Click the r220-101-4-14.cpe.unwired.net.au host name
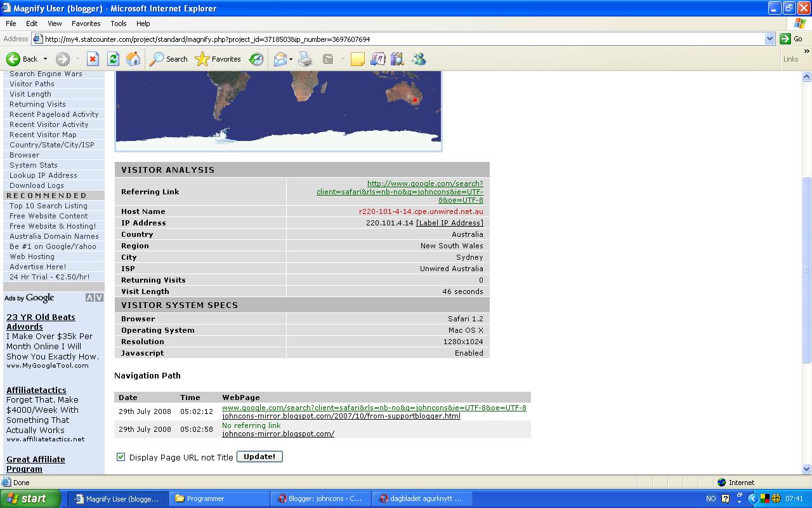The image size is (812, 508). click(x=421, y=211)
